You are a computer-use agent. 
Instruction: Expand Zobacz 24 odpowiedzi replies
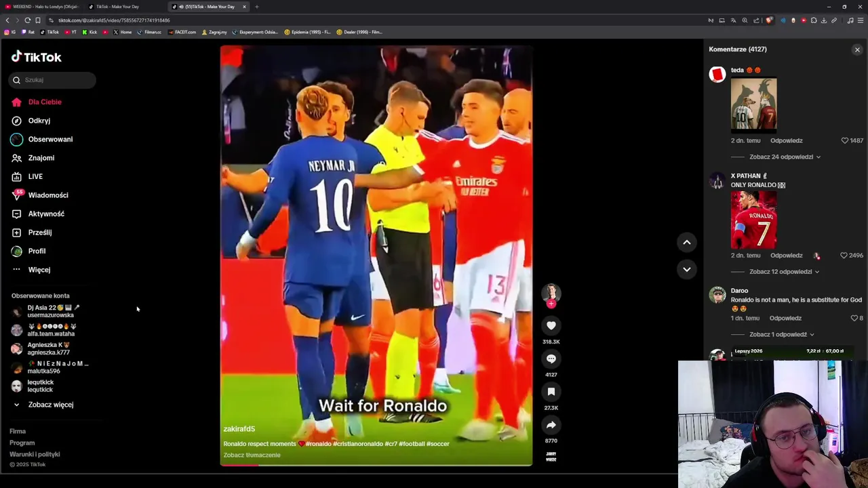785,157
